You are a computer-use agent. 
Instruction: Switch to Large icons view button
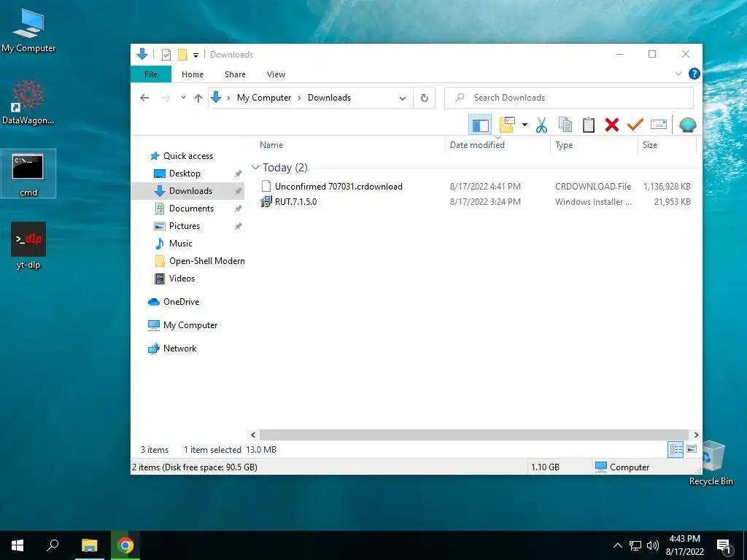(692, 449)
